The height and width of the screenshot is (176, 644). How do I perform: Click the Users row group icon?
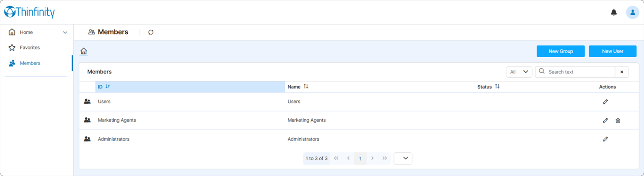(87, 101)
